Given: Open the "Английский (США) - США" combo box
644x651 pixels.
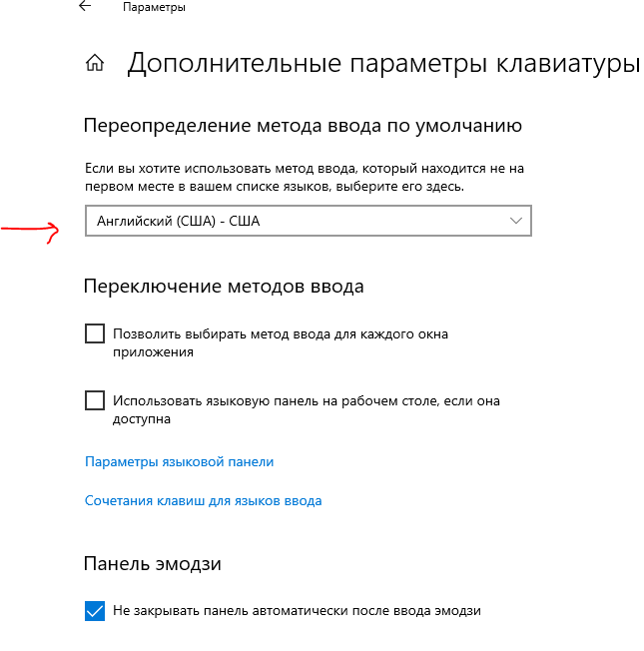Looking at the screenshot, I should click(300, 221).
